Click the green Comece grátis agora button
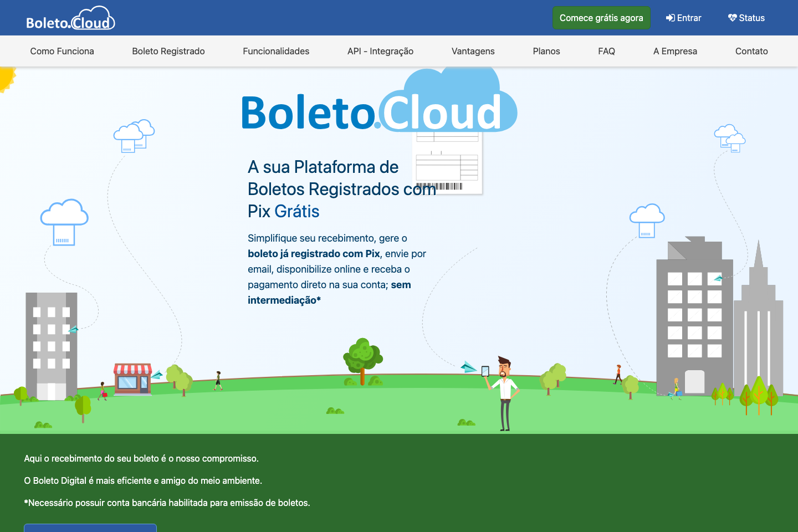 click(x=601, y=17)
